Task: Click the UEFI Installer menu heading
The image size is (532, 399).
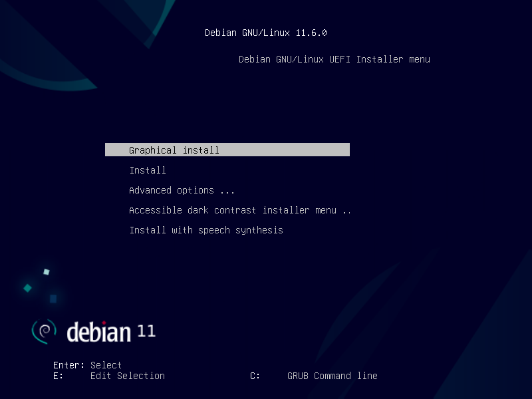Action: click(x=335, y=59)
